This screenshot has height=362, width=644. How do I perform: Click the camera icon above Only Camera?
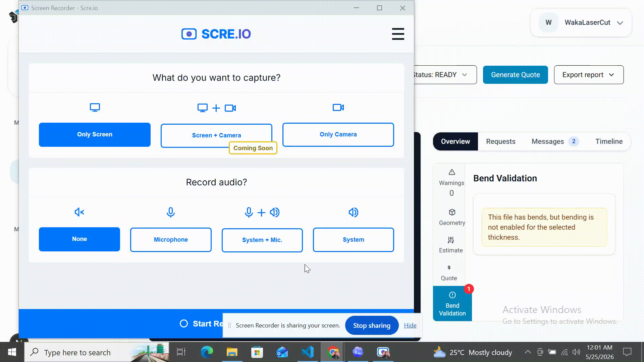(x=338, y=108)
